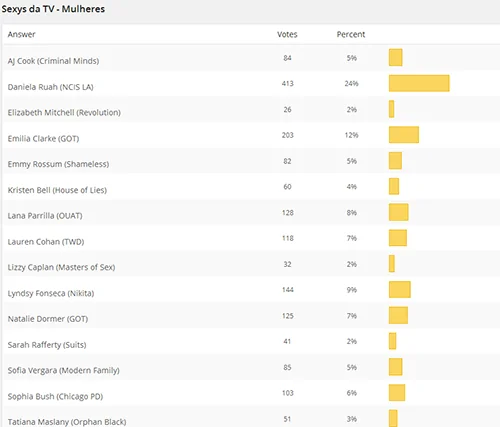Click the yellow bar for Daniela Ruah
Image resolution: width=500 pixels, height=427 pixels.
pos(419,83)
